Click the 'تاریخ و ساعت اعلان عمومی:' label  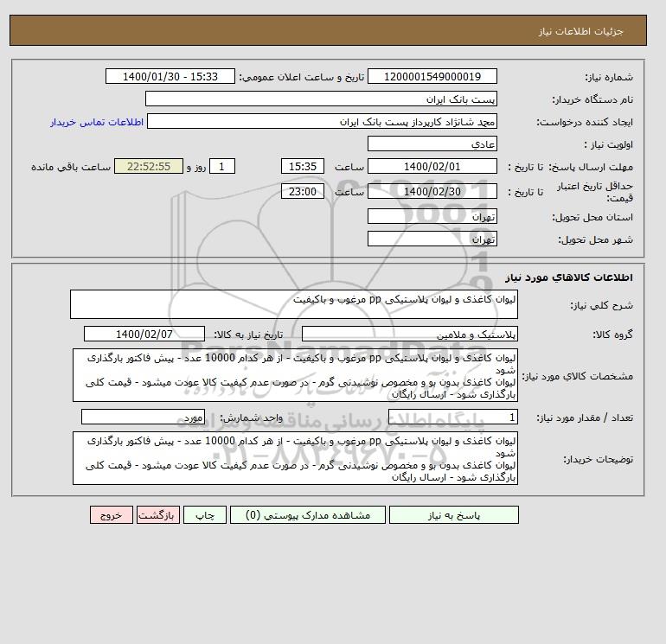302,77
